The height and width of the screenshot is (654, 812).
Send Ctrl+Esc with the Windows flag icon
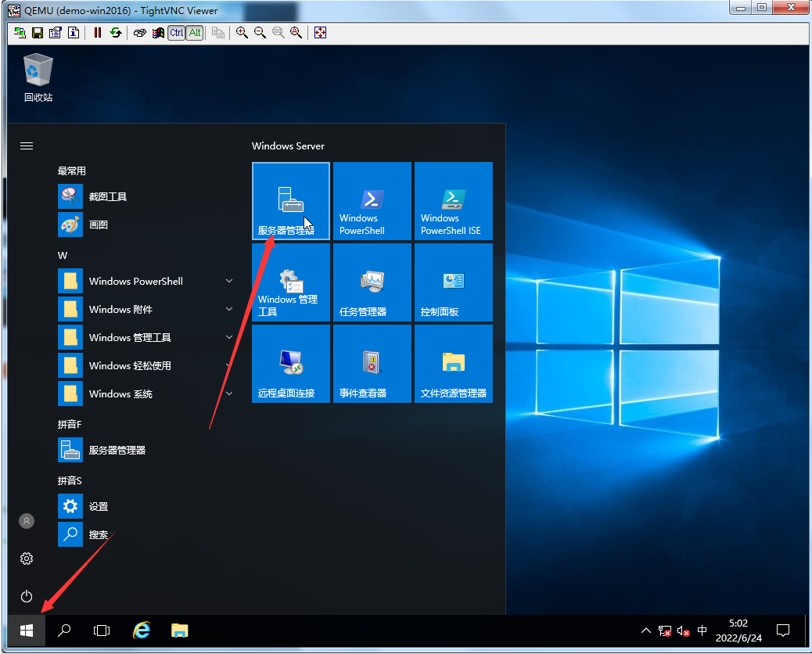[x=158, y=33]
